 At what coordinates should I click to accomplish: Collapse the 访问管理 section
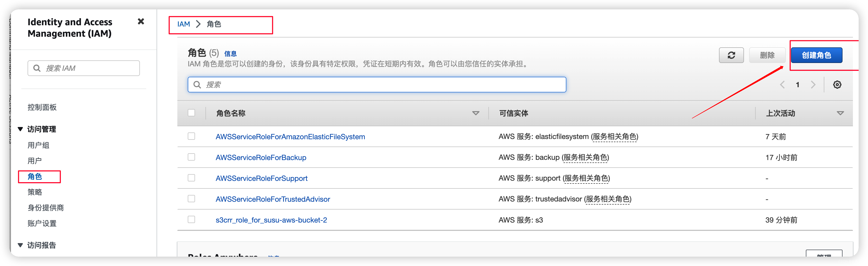tap(20, 129)
